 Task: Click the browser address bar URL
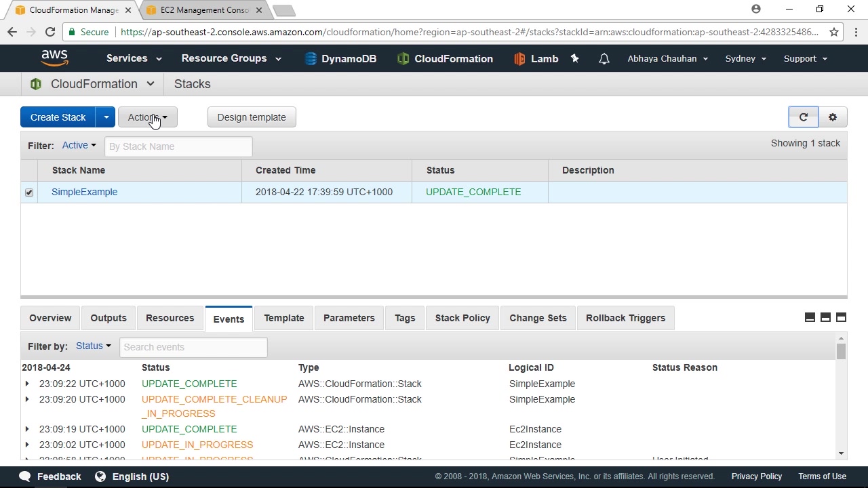[x=469, y=32]
